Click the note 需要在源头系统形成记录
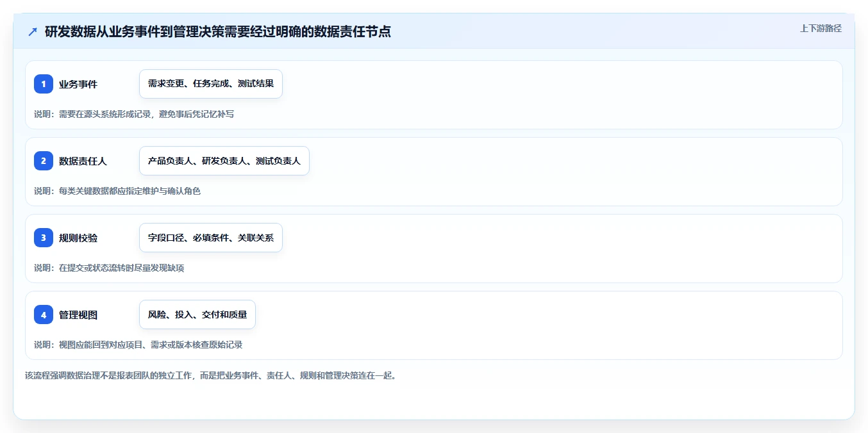 (134, 114)
